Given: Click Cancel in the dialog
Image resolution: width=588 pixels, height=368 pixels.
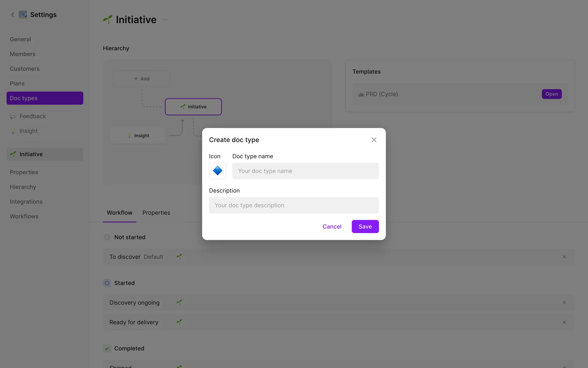Looking at the screenshot, I should click(x=332, y=227).
